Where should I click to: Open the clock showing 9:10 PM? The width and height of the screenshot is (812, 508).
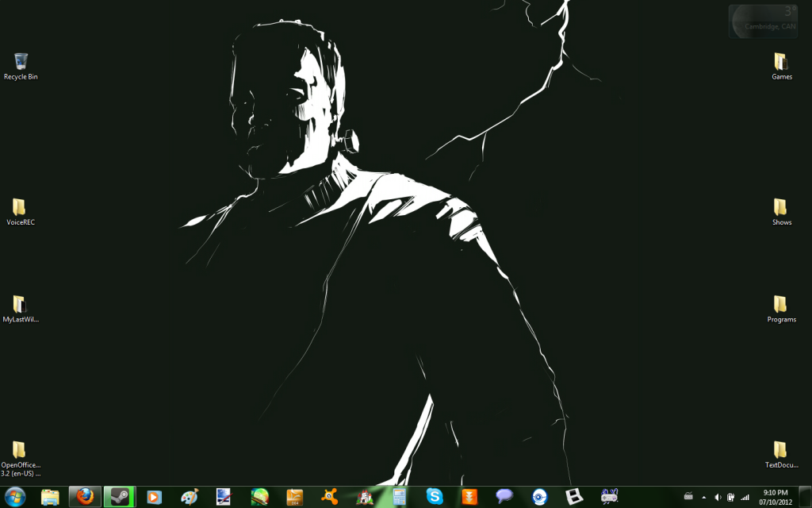point(775,497)
